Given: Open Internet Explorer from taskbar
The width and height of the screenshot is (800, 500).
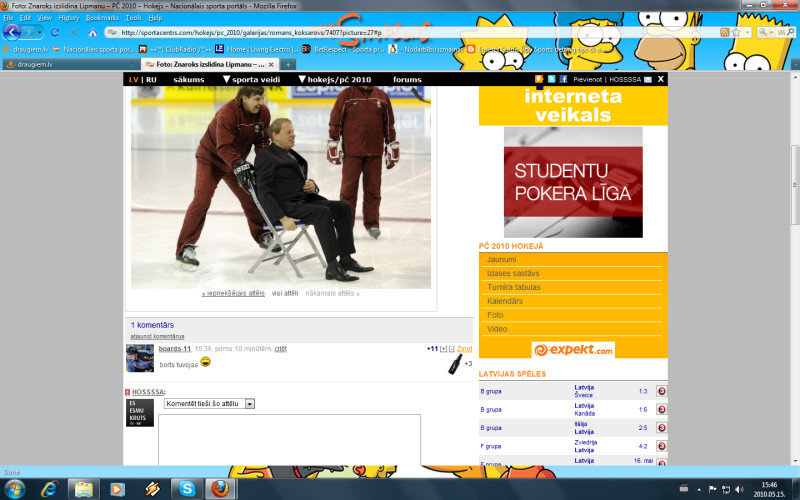Looking at the screenshot, I should 49,489.
